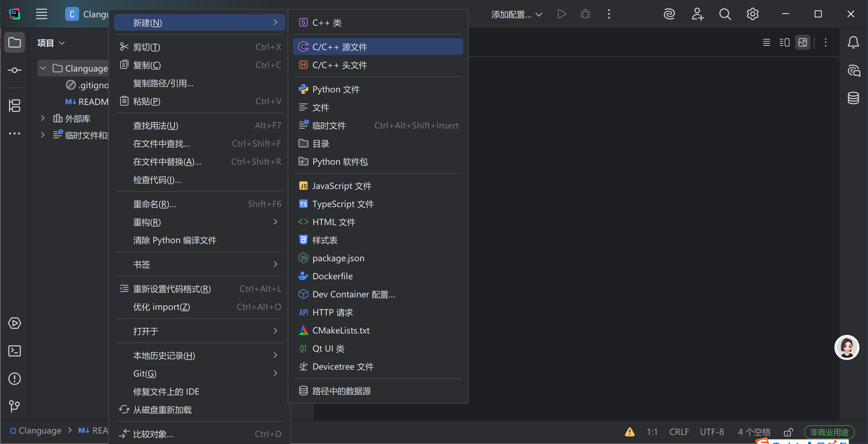Click the Clanguage breadcrumb at bottom
Viewport: 868px width, 444px height.
click(x=40, y=431)
